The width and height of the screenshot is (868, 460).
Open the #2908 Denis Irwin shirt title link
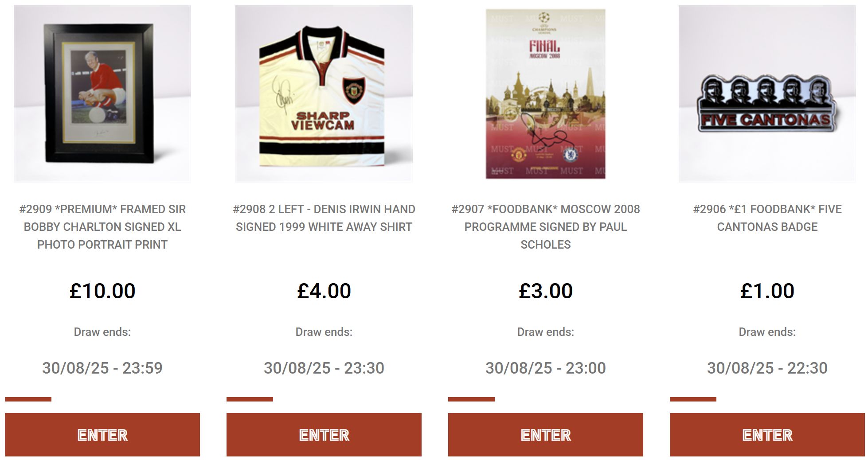tap(324, 218)
